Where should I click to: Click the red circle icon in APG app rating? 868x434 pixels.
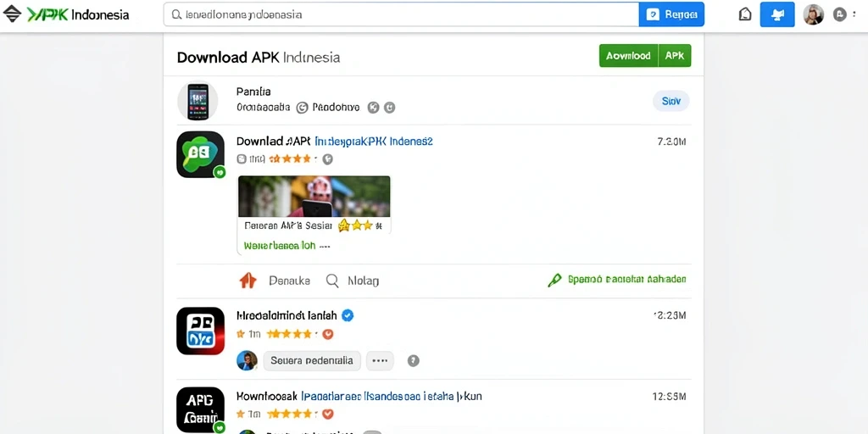(x=328, y=414)
